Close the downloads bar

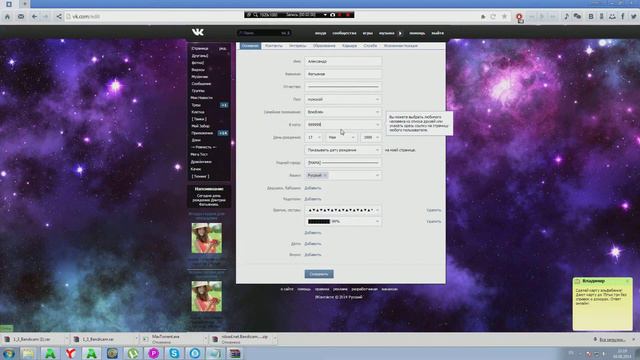[x=634, y=339]
